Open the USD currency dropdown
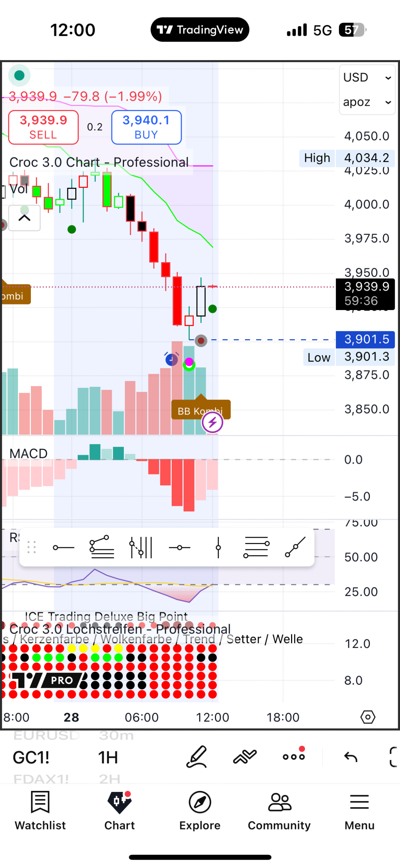400x868 pixels. point(367,77)
